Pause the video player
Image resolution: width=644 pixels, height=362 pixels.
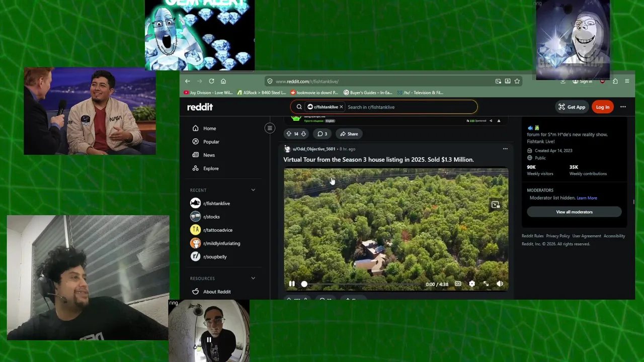point(292,284)
